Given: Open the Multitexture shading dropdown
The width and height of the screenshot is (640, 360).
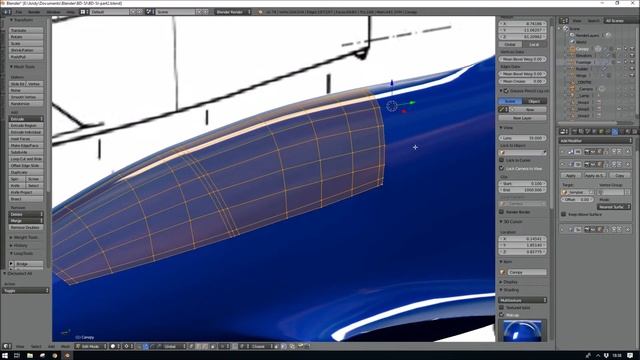Looking at the screenshot, I should pos(522,300).
